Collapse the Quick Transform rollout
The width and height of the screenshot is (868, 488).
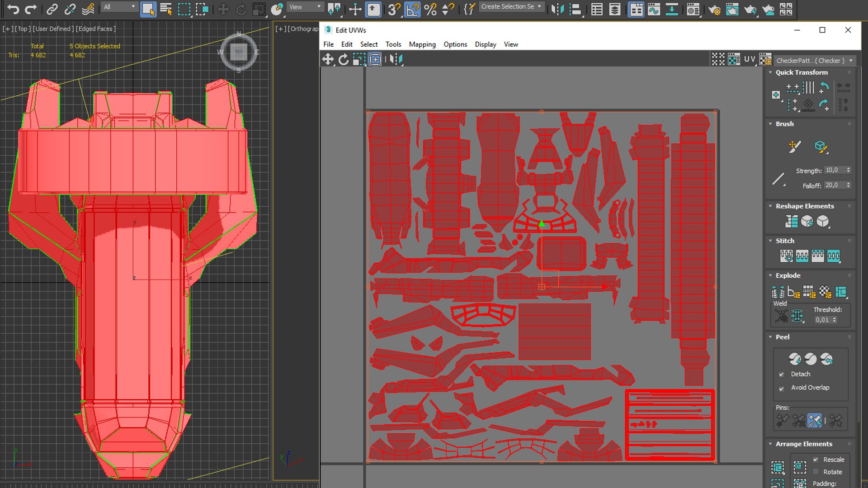pos(770,72)
